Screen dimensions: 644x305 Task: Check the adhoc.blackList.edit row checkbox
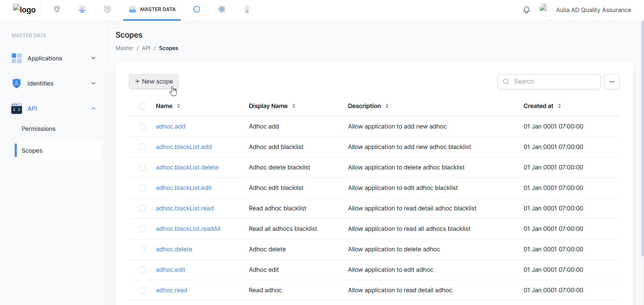pos(142,188)
